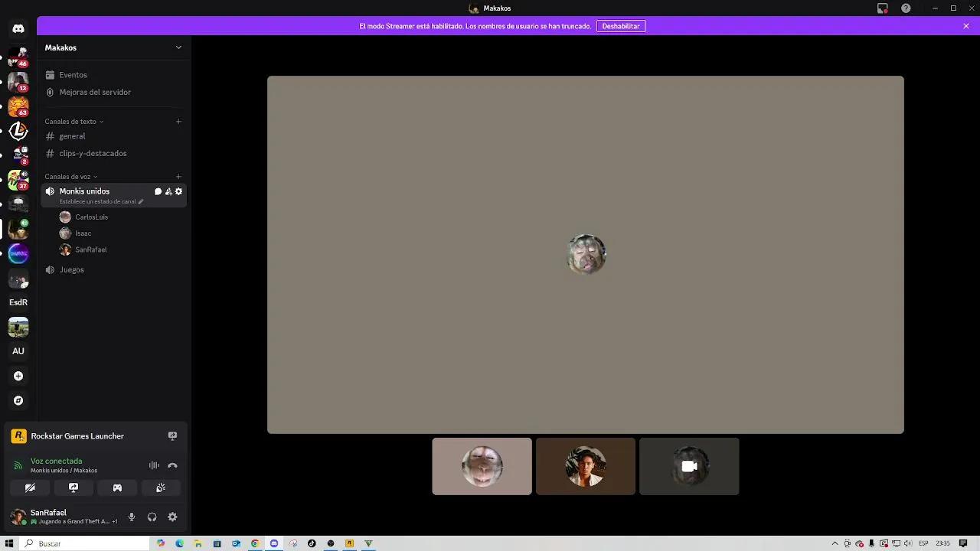The height and width of the screenshot is (551, 980).
Task: Create a new voice channel with plus
Action: click(x=178, y=177)
